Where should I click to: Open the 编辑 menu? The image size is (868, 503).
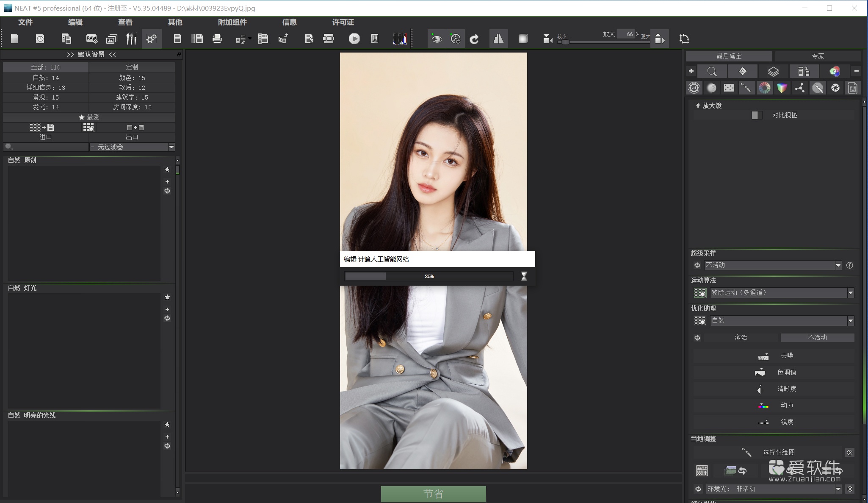coord(75,22)
